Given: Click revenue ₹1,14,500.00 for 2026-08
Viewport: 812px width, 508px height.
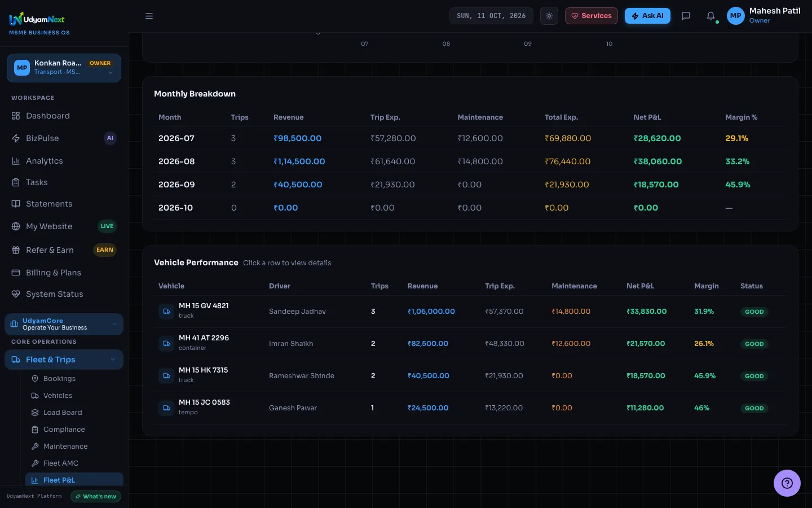Looking at the screenshot, I should pos(299,161).
